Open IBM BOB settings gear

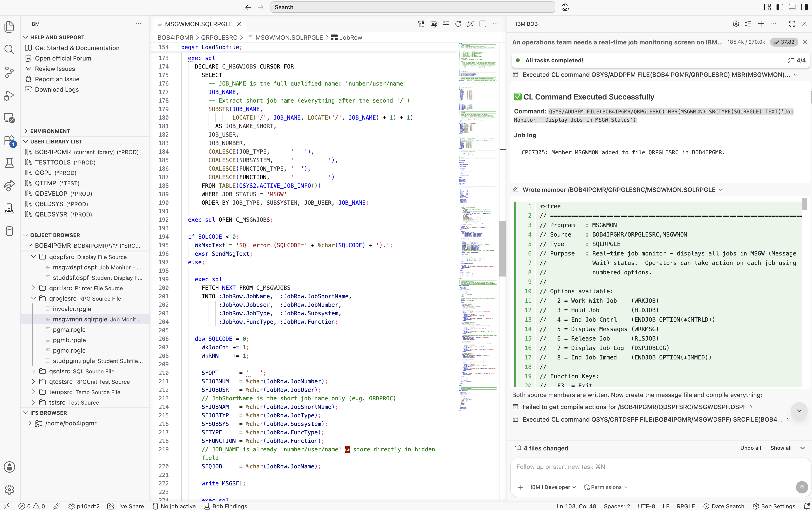pyautogui.click(x=736, y=24)
